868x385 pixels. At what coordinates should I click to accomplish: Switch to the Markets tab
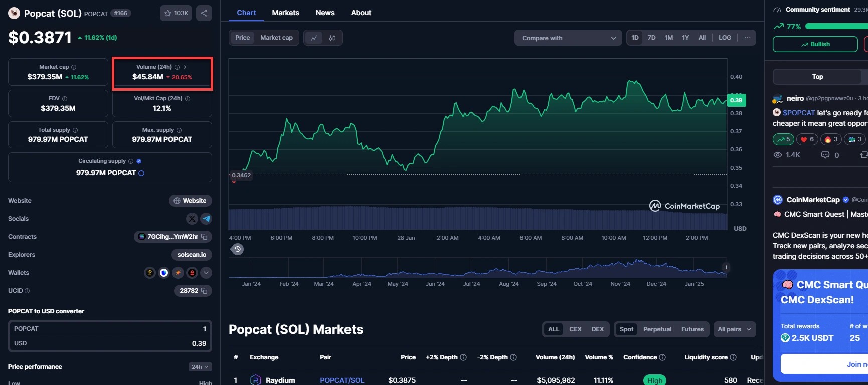click(x=285, y=13)
